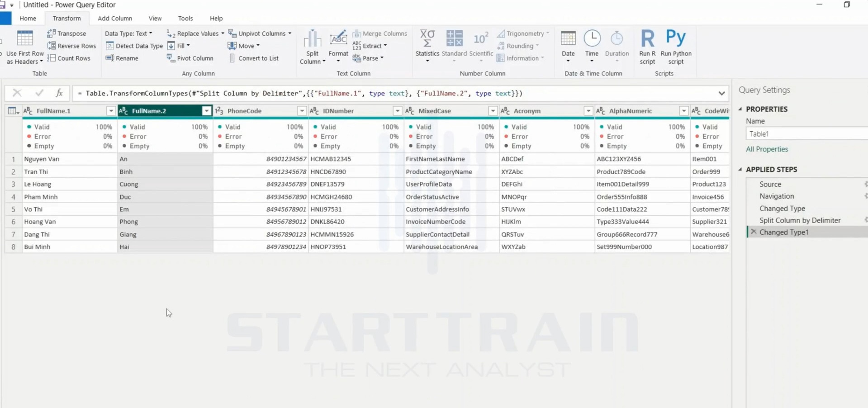Click Rename column command
Image resolution: width=868 pixels, height=408 pixels.
click(122, 58)
